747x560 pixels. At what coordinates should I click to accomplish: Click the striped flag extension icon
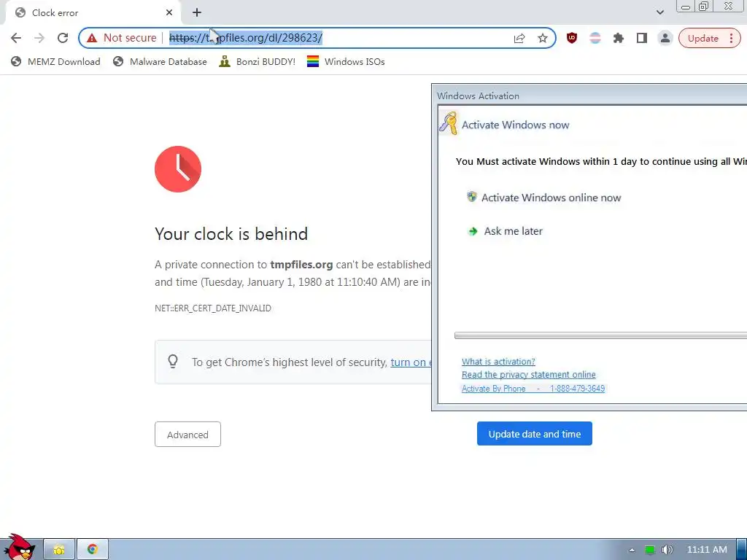595,38
